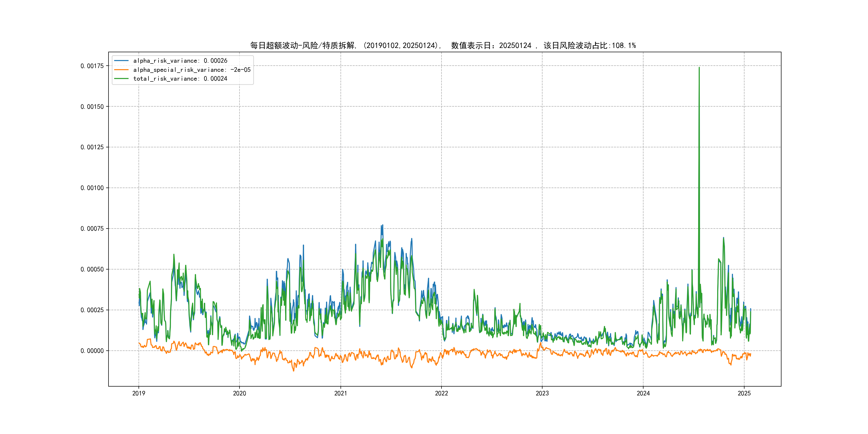This screenshot has height=434, width=868.
Task: Click the 0.00175 y-axis tick label
Action: 92,66
